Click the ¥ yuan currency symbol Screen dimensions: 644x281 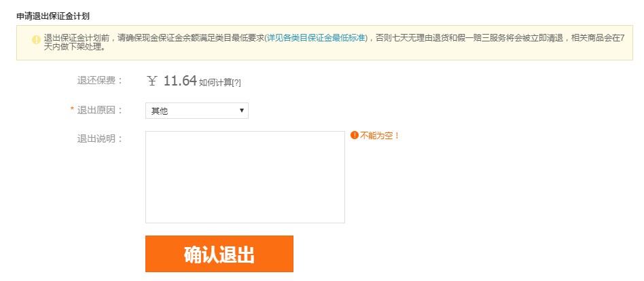(152, 81)
